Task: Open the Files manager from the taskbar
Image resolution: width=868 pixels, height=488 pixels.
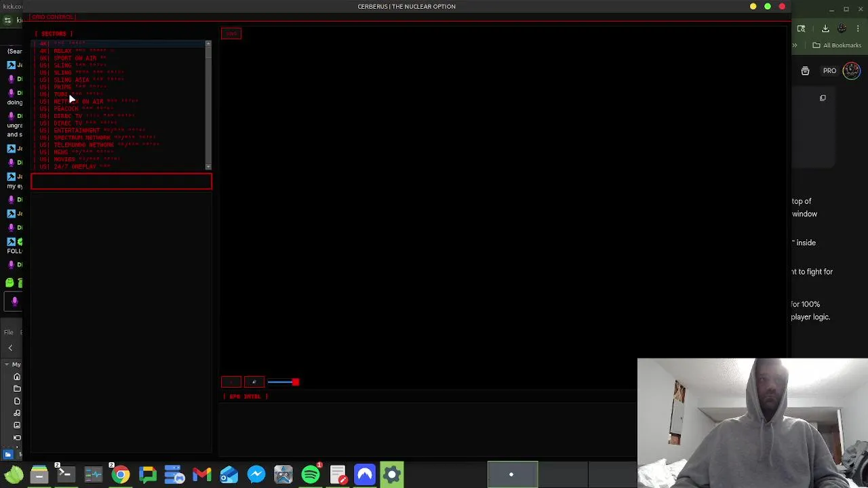Action: [39, 474]
